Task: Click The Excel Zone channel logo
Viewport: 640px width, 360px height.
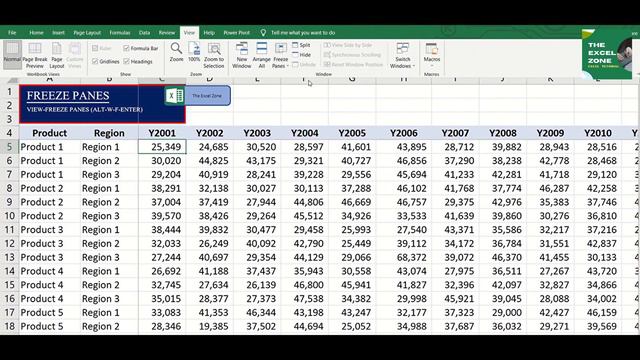Action: [x=606, y=55]
